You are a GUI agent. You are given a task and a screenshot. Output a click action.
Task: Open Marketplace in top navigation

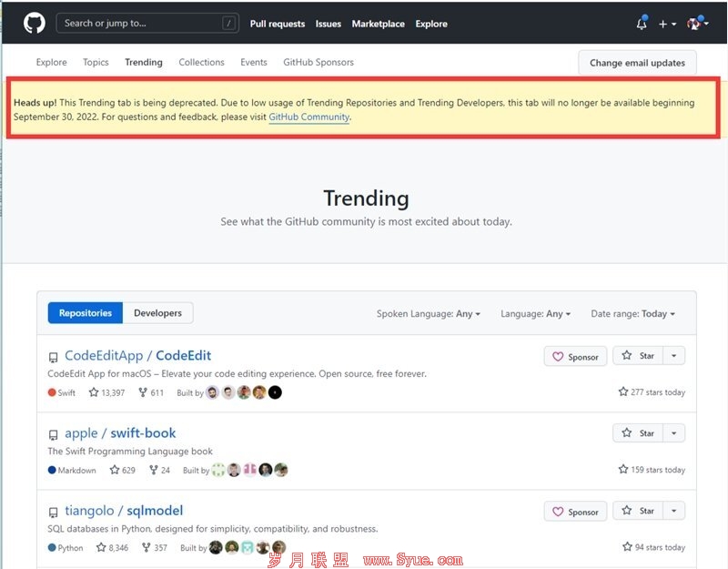[x=378, y=24]
